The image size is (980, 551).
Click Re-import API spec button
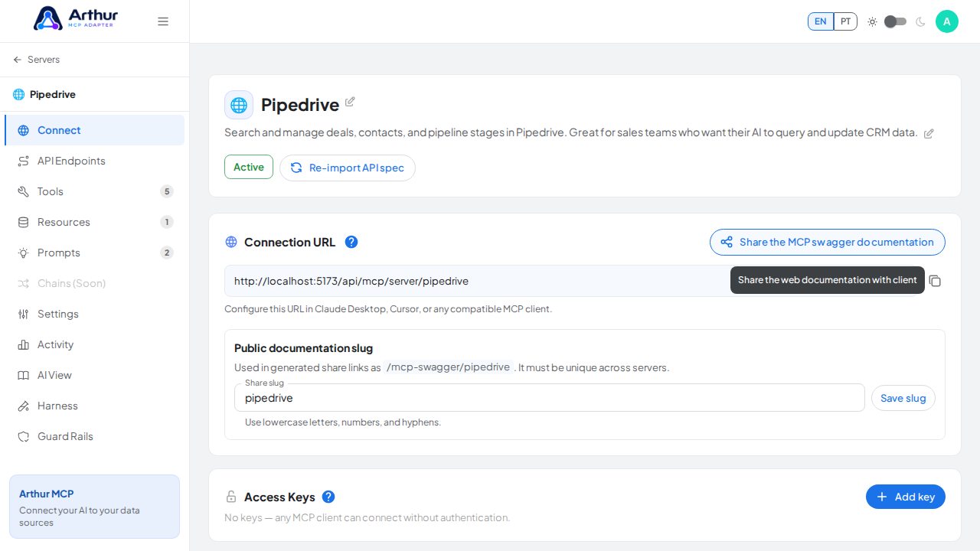tap(348, 168)
